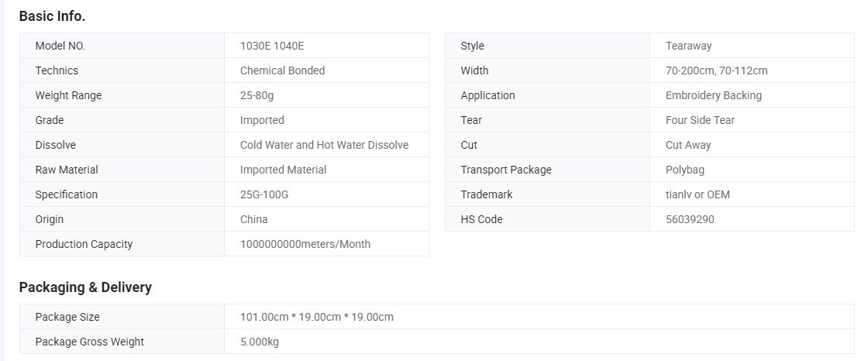This screenshot has width=868, height=361.
Task: Click the Package Gross Weight value 5.000kg
Action: tap(259, 342)
